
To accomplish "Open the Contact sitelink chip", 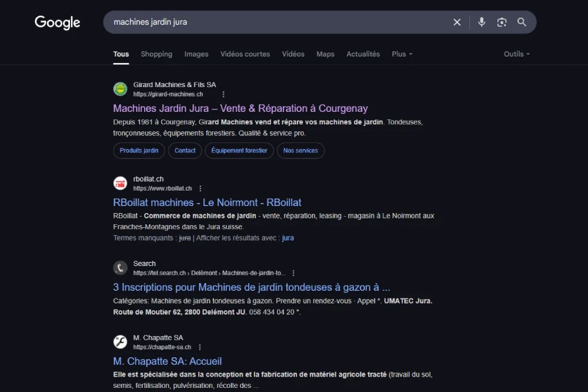I will coord(185,151).
